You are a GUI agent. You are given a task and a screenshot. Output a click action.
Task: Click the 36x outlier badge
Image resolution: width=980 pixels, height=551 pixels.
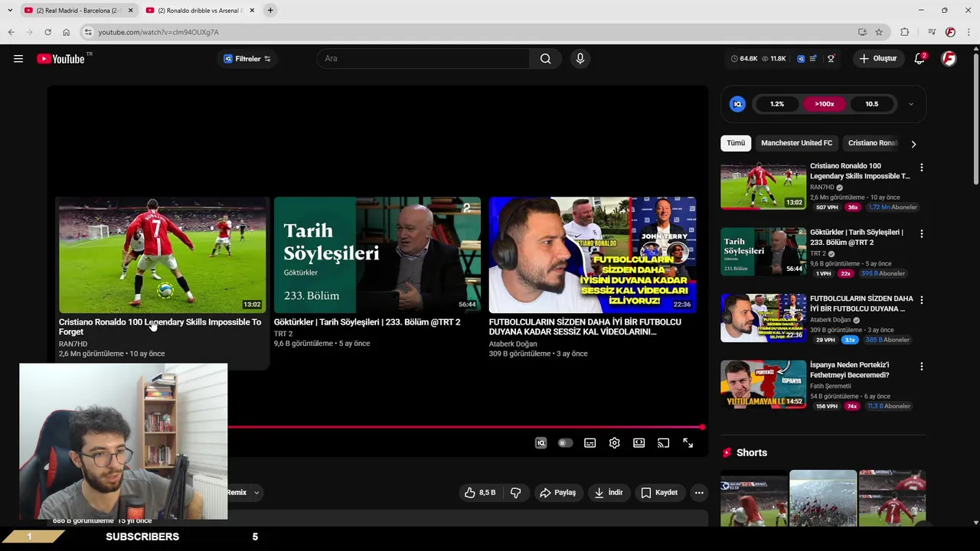[853, 207]
